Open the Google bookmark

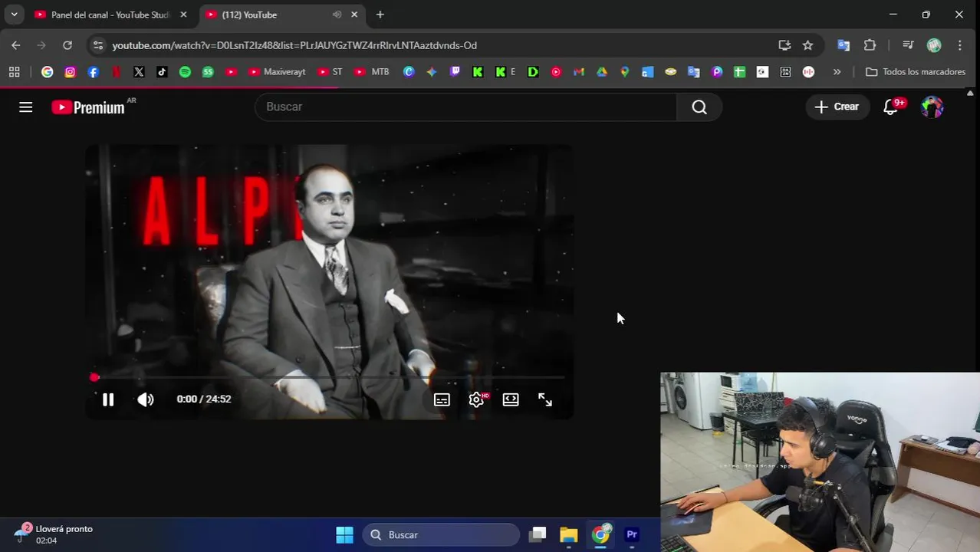48,71
